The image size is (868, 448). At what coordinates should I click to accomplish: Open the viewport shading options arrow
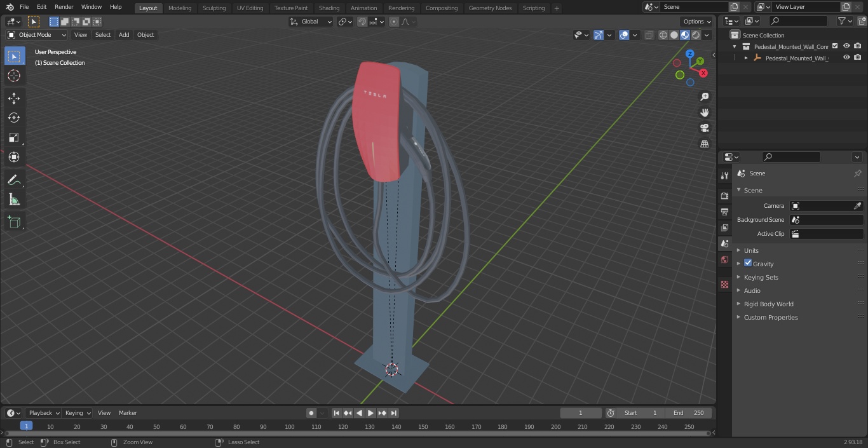point(707,35)
